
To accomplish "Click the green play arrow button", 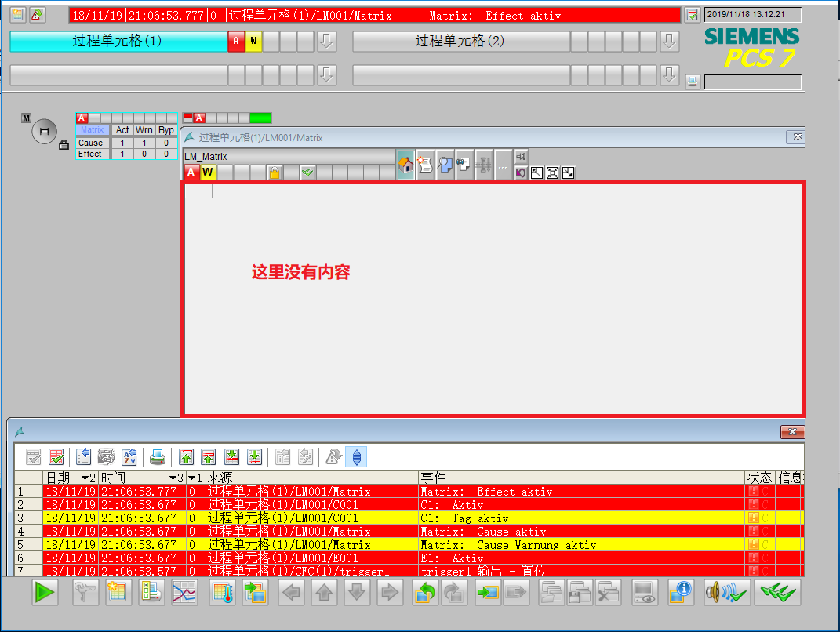I will (x=45, y=592).
